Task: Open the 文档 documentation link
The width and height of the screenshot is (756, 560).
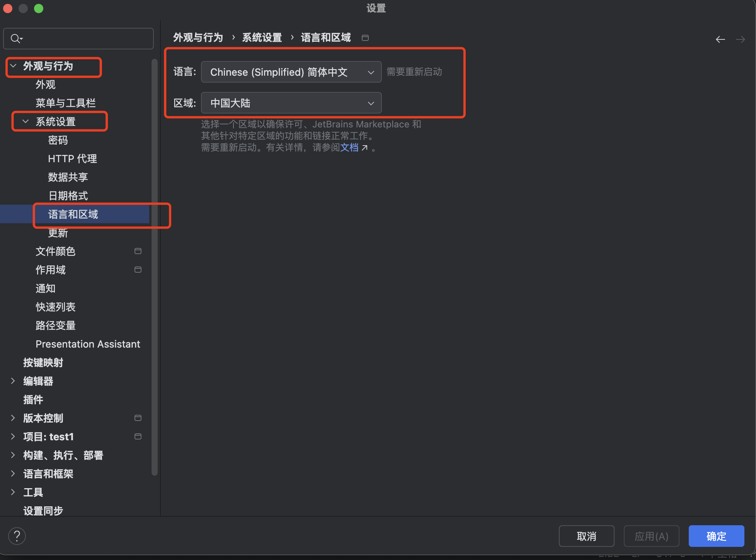Action: click(349, 148)
